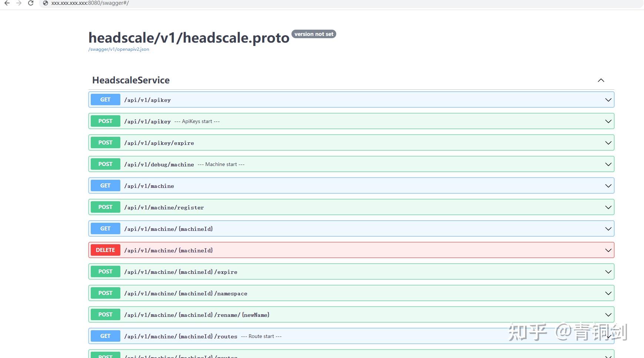Screen dimensions: 644x358
Task: Click GET badge for /api/v1/machine
Action: [105, 186]
